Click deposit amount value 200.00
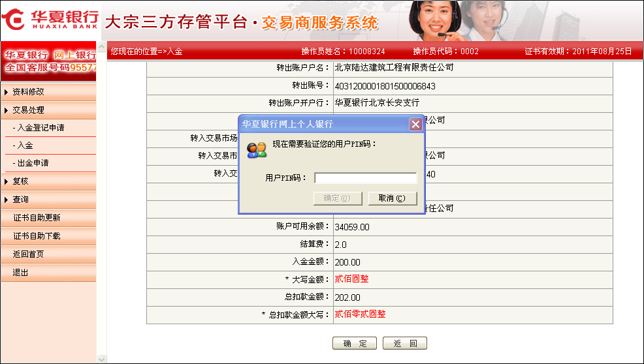The image size is (644, 364). point(347,262)
